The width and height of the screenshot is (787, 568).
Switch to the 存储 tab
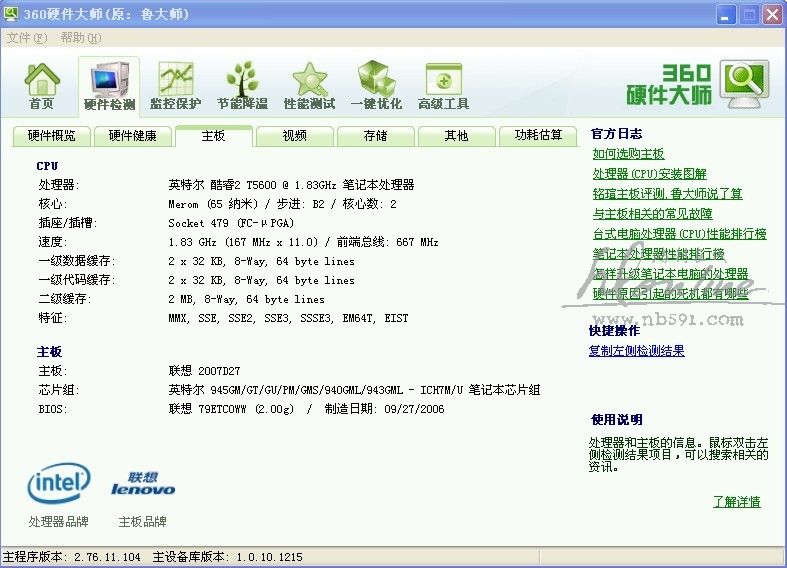[x=375, y=136]
